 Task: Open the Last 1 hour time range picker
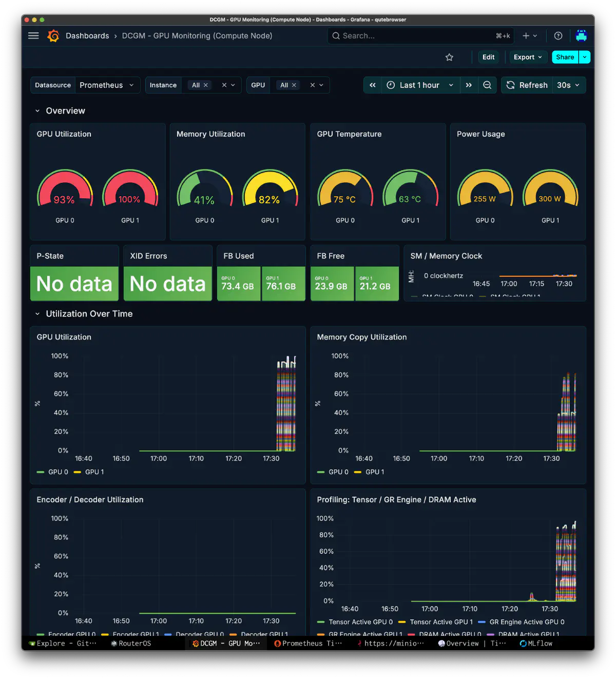click(420, 85)
